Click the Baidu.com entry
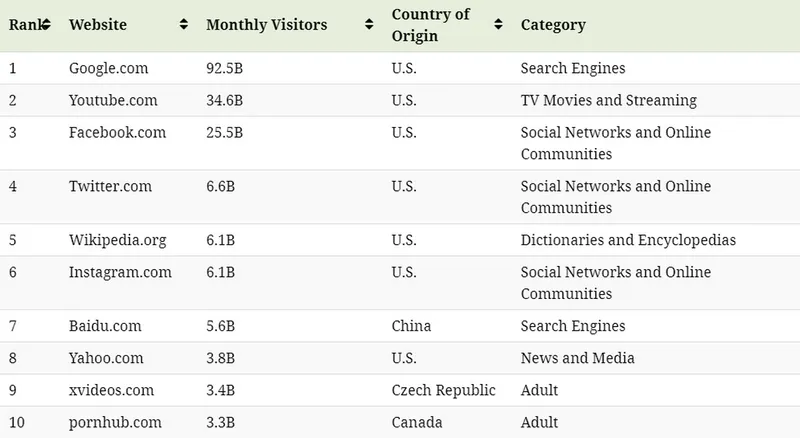This screenshot has width=800, height=438. [105, 326]
